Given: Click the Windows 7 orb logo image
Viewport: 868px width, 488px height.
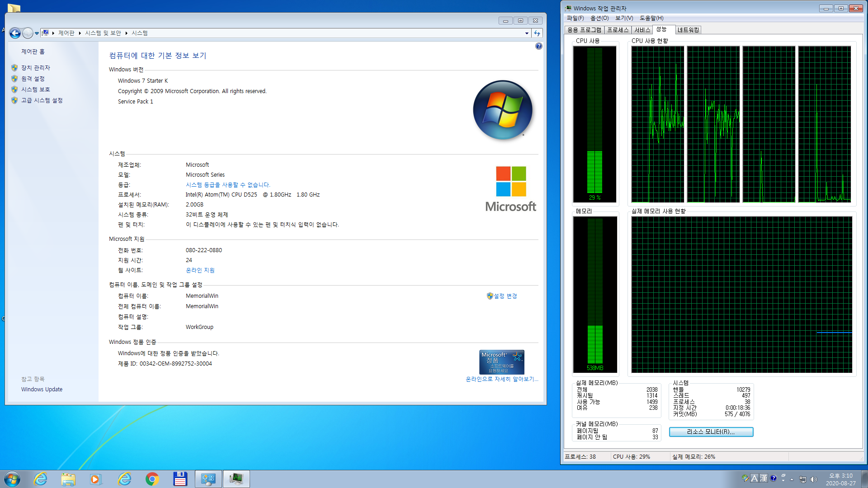Looking at the screenshot, I should click(503, 110).
